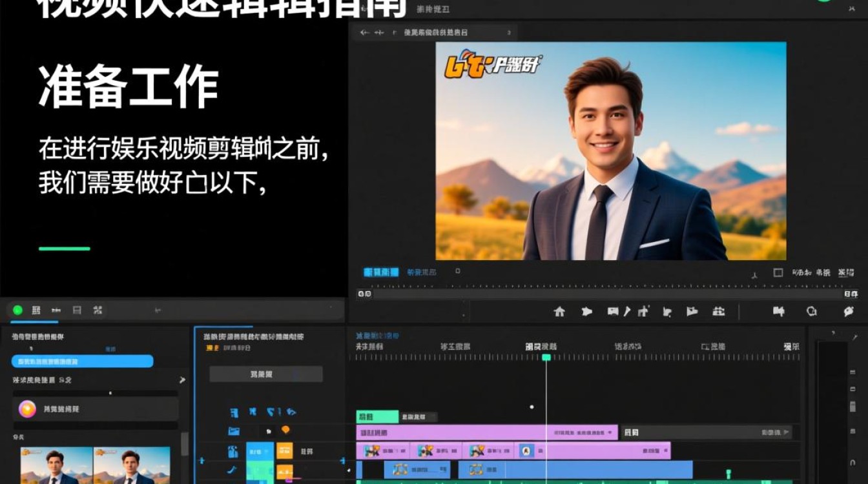The height and width of the screenshot is (484, 868).
Task: Click the small green marker right of blue clip
Action: coord(728,474)
